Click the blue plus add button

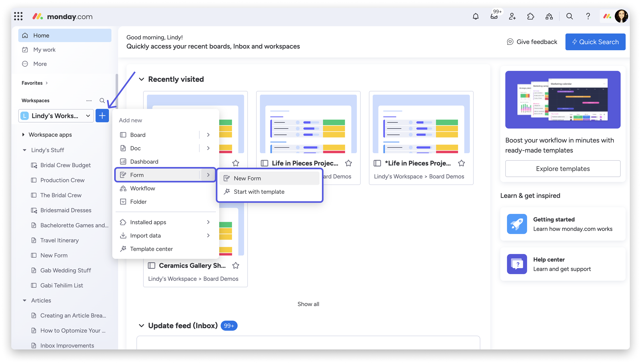(x=102, y=116)
